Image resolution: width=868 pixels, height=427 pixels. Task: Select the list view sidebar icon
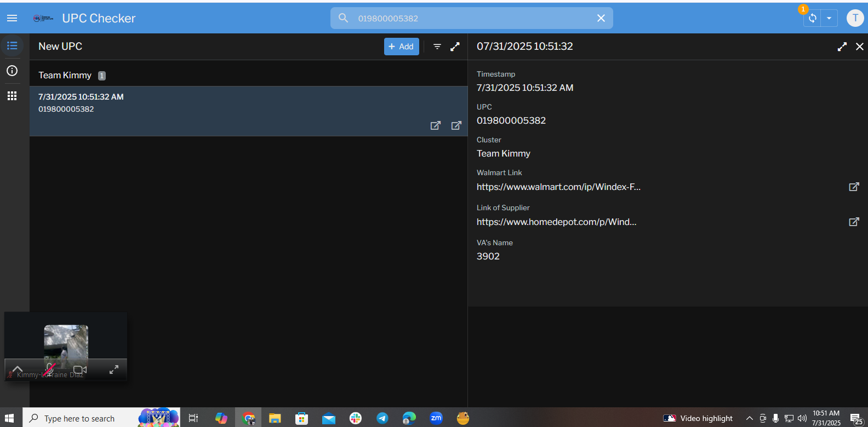pyautogui.click(x=12, y=46)
